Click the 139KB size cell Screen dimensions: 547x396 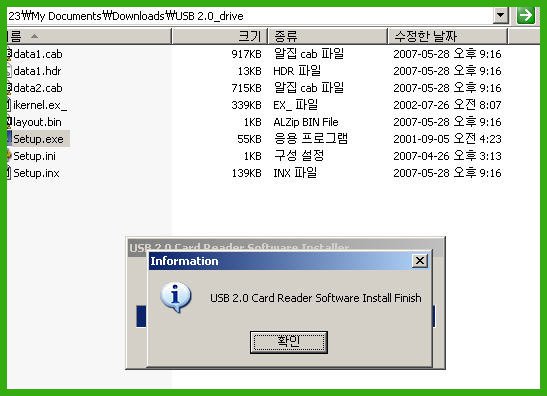coord(246,173)
